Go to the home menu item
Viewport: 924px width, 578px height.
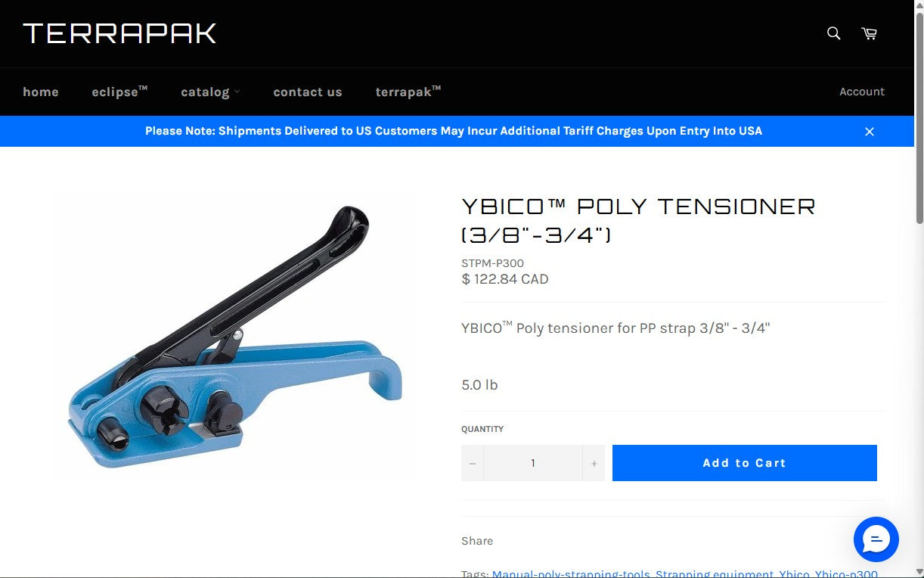pos(41,92)
